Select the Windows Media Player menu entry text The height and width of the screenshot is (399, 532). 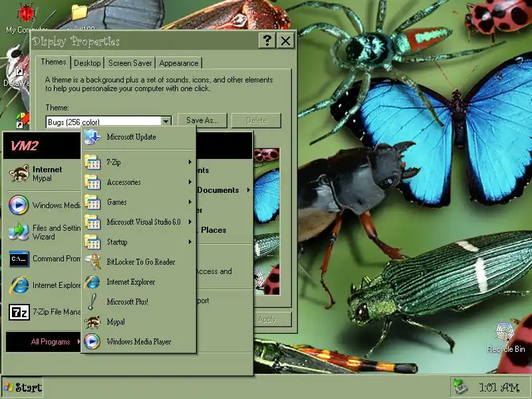(139, 342)
